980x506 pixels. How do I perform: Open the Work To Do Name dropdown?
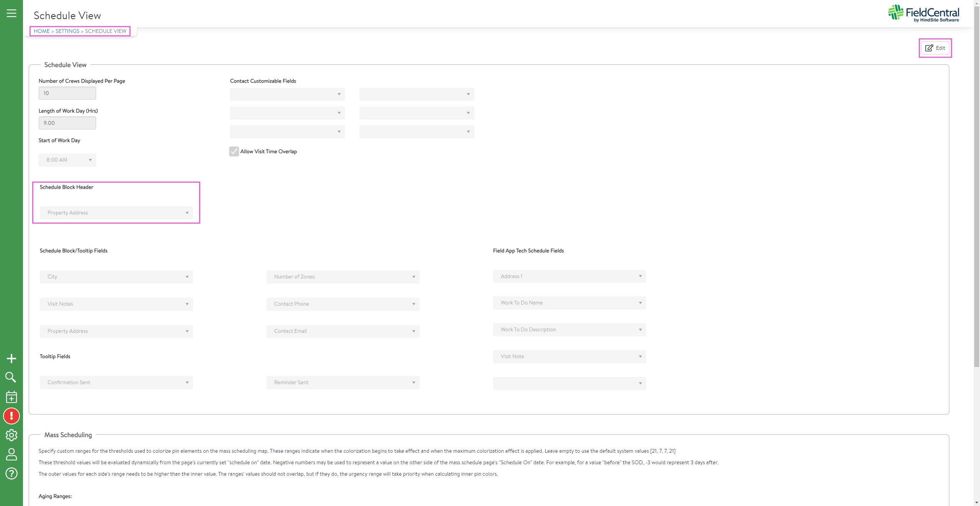(x=569, y=303)
